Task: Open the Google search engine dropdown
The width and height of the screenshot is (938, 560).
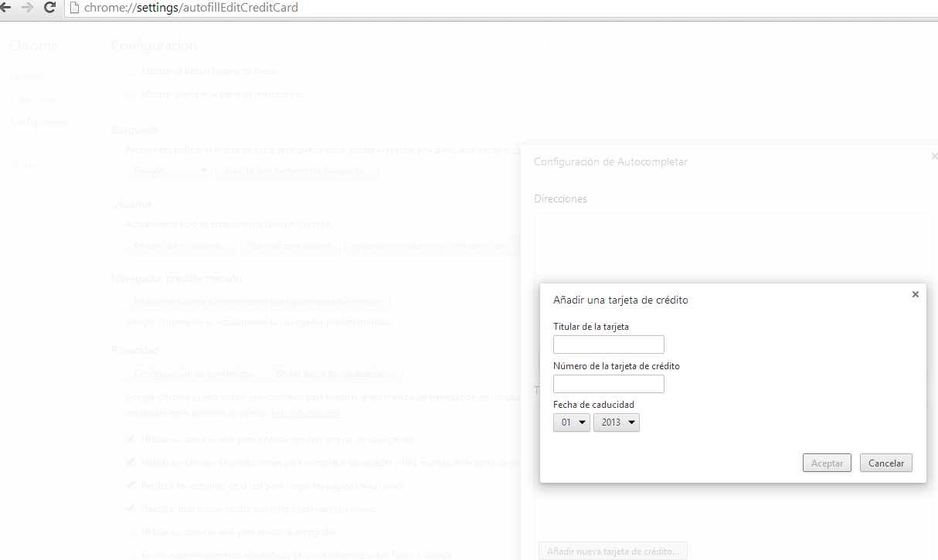Action: [168, 171]
